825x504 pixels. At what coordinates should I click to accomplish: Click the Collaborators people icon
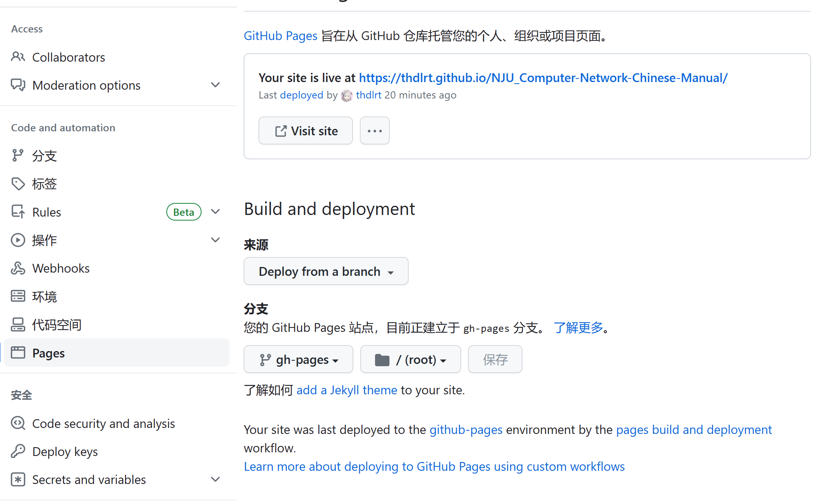coord(18,57)
